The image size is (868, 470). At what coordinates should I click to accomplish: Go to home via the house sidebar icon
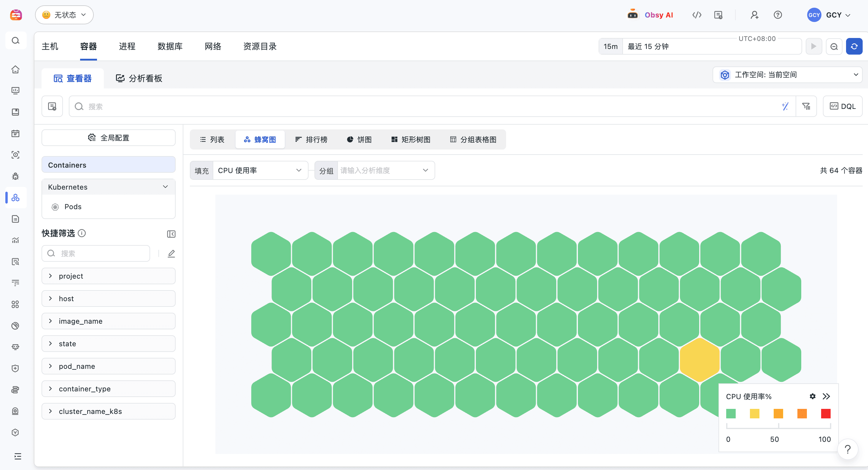[15, 69]
